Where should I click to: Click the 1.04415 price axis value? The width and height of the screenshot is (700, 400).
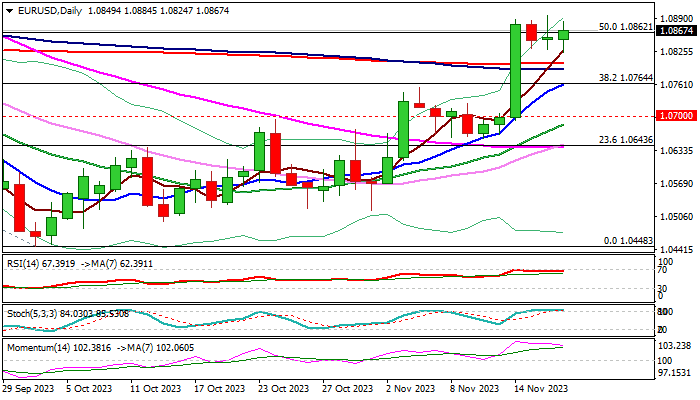point(677,249)
